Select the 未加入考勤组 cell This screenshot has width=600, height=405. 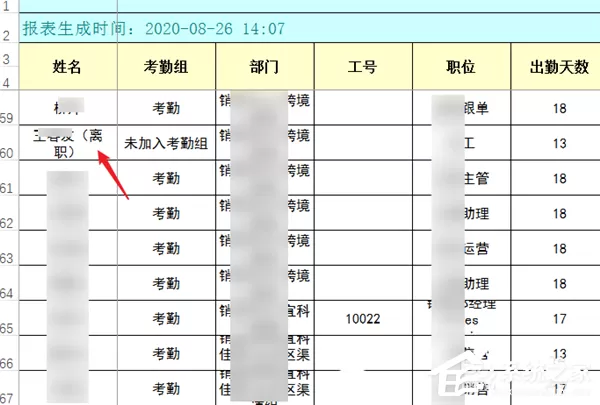click(166, 142)
